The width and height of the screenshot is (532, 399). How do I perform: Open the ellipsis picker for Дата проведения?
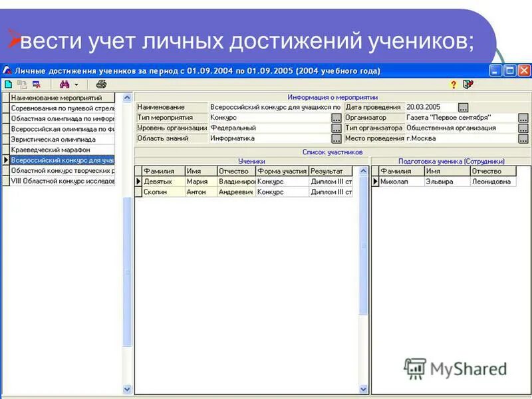[x=463, y=107]
